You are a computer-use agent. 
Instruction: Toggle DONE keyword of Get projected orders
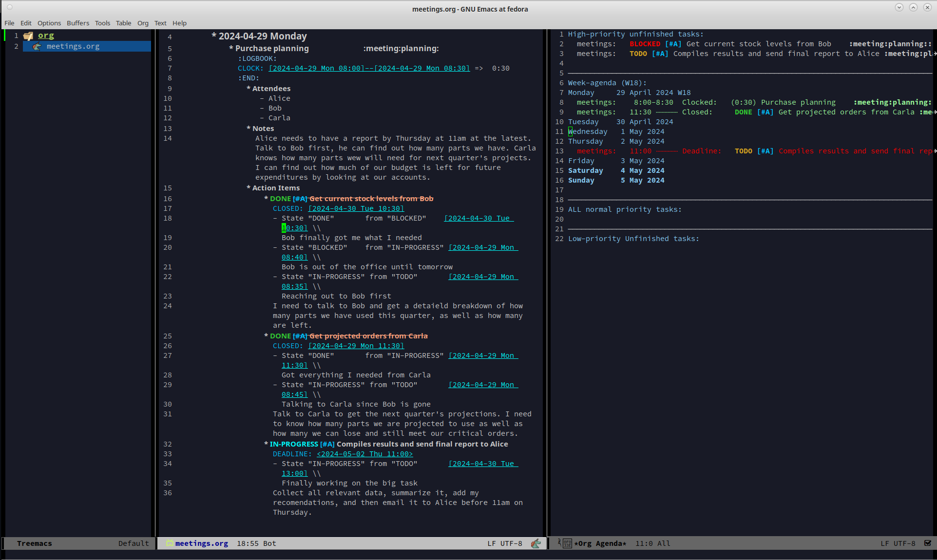pyautogui.click(x=280, y=336)
